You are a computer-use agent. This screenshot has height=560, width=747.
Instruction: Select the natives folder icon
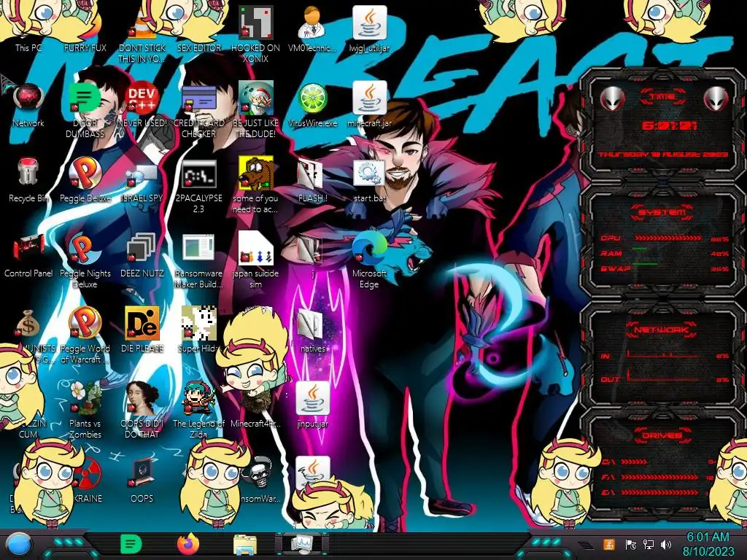(x=312, y=330)
